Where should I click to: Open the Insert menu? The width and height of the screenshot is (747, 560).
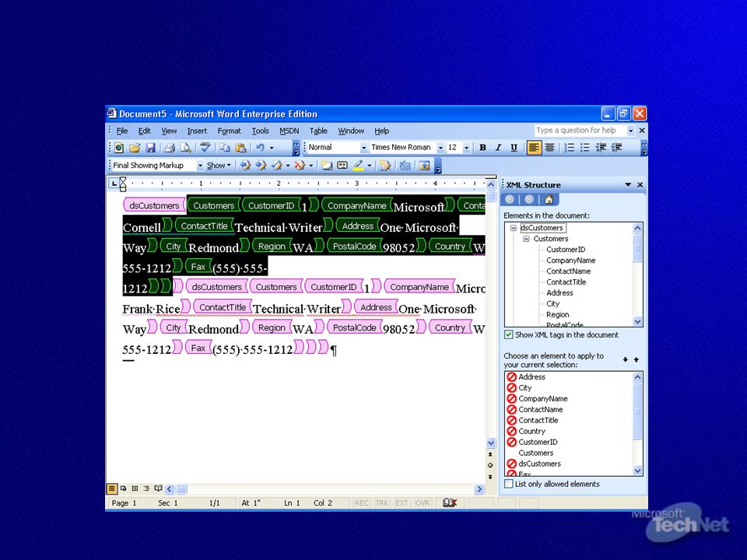[197, 131]
